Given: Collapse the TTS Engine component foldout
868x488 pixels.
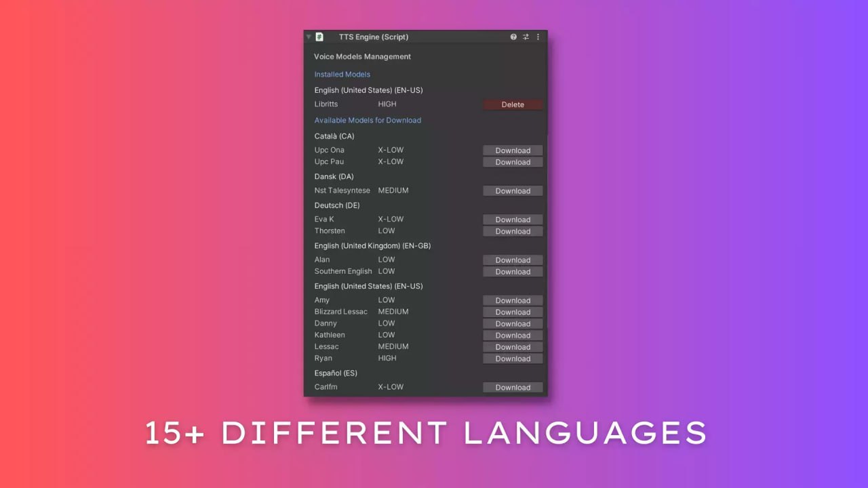Looking at the screenshot, I should [x=309, y=37].
